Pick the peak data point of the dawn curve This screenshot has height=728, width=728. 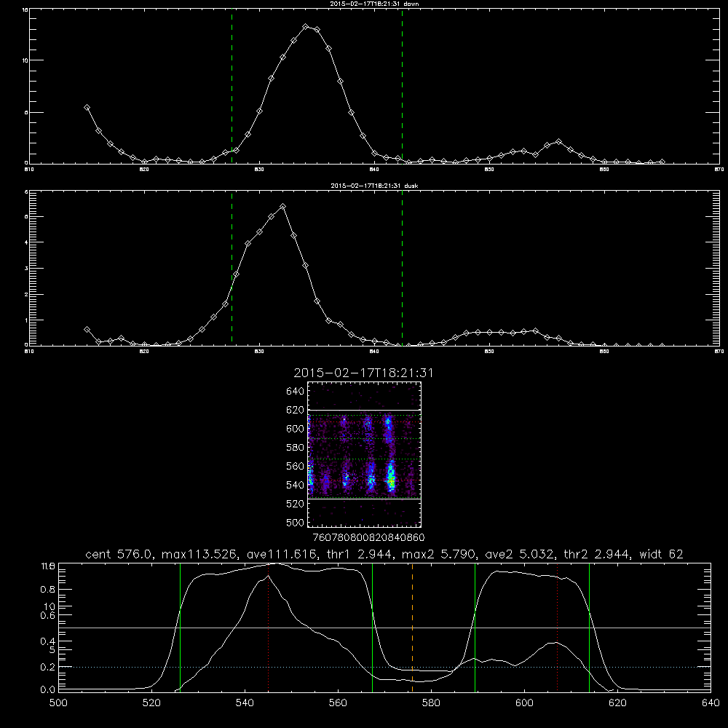click(305, 27)
